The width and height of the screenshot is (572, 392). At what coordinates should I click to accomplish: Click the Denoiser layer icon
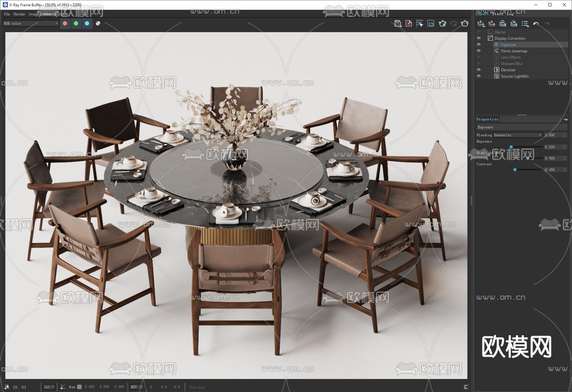coord(497,70)
